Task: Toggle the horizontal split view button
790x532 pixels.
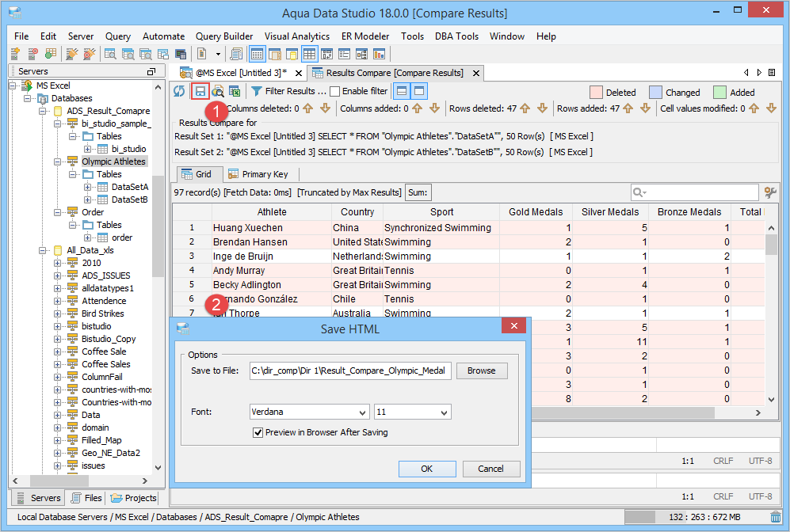Action: tap(402, 91)
